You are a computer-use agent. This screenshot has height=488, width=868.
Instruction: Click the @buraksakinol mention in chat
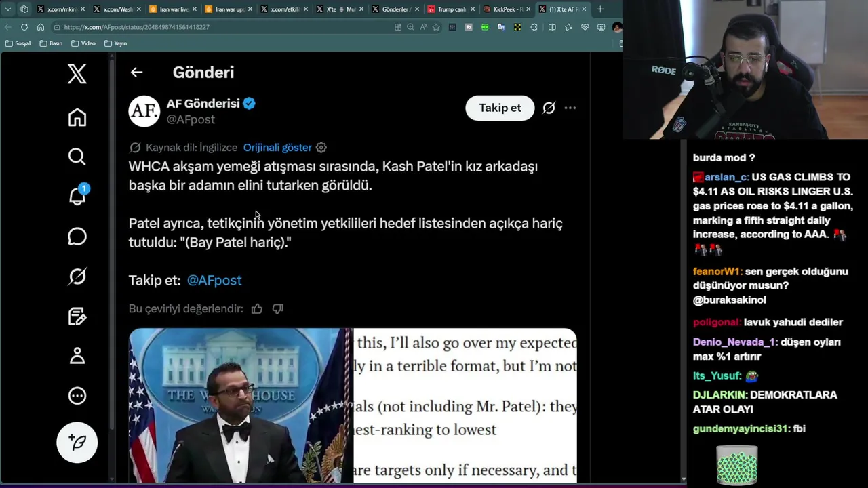730,300
